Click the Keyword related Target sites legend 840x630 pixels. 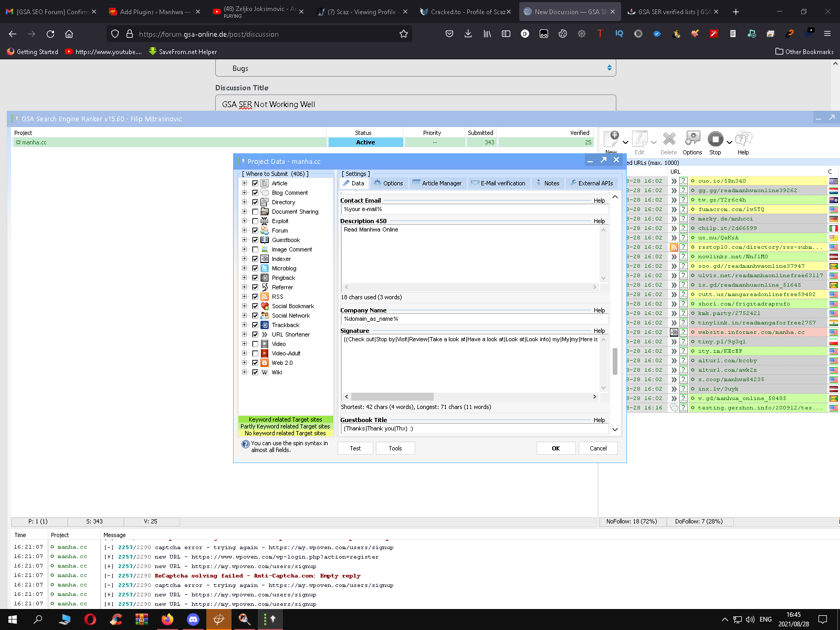coord(286,419)
